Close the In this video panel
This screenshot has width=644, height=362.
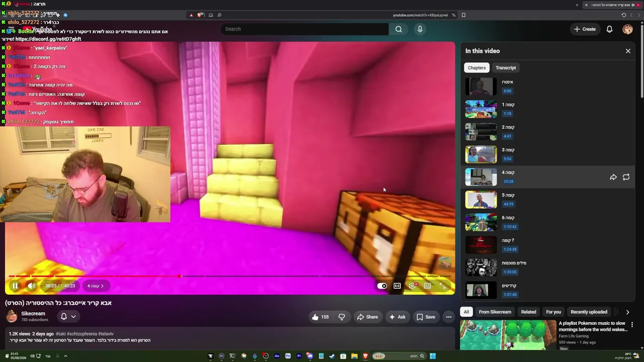point(628,51)
